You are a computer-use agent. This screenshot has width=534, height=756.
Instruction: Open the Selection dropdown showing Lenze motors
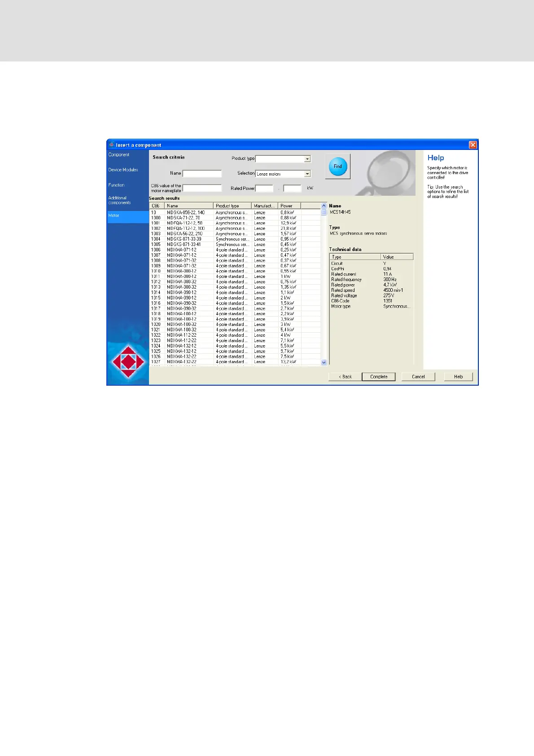[x=307, y=174]
